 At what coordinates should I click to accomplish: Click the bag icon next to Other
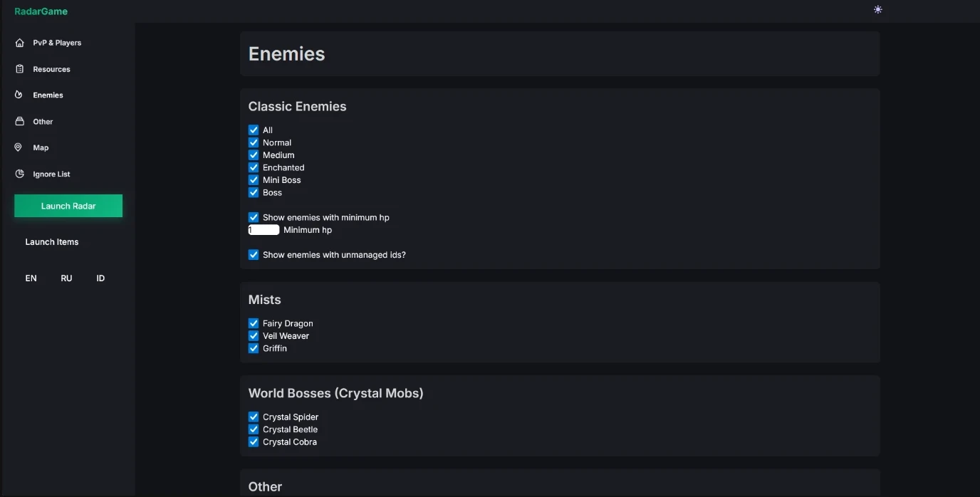(x=19, y=122)
